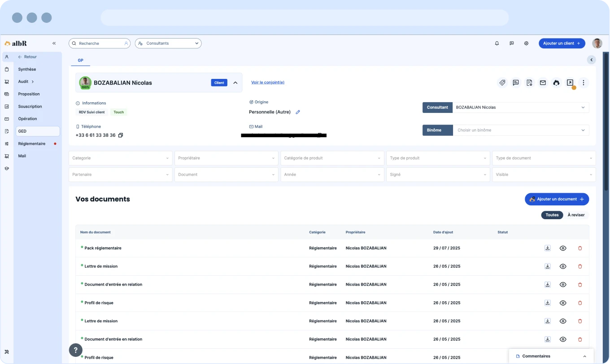The height and width of the screenshot is (364, 610).
Task: View the Pack réglementaire with eye icon
Action: pos(563,248)
